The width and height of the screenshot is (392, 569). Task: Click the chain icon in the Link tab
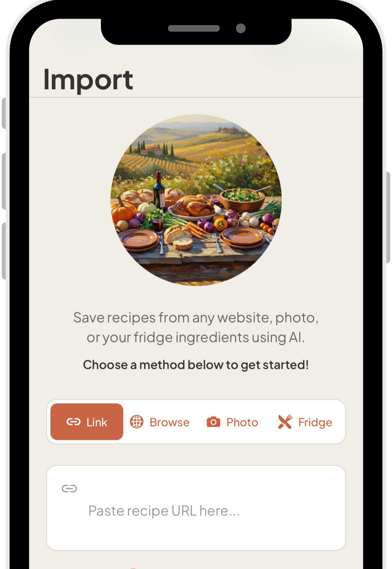point(74,422)
